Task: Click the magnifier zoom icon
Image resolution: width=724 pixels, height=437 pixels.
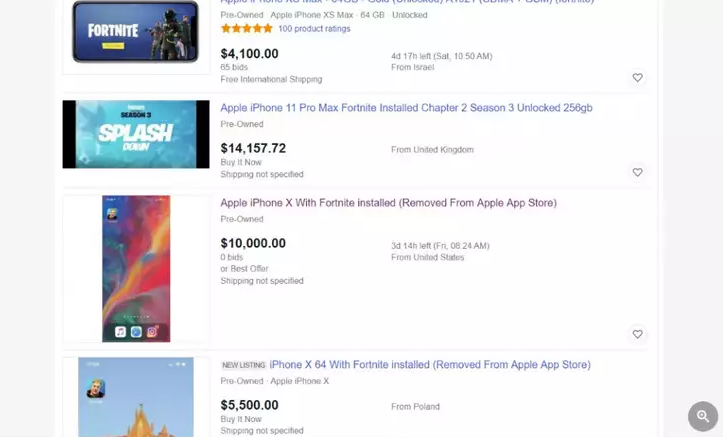Action: click(703, 416)
